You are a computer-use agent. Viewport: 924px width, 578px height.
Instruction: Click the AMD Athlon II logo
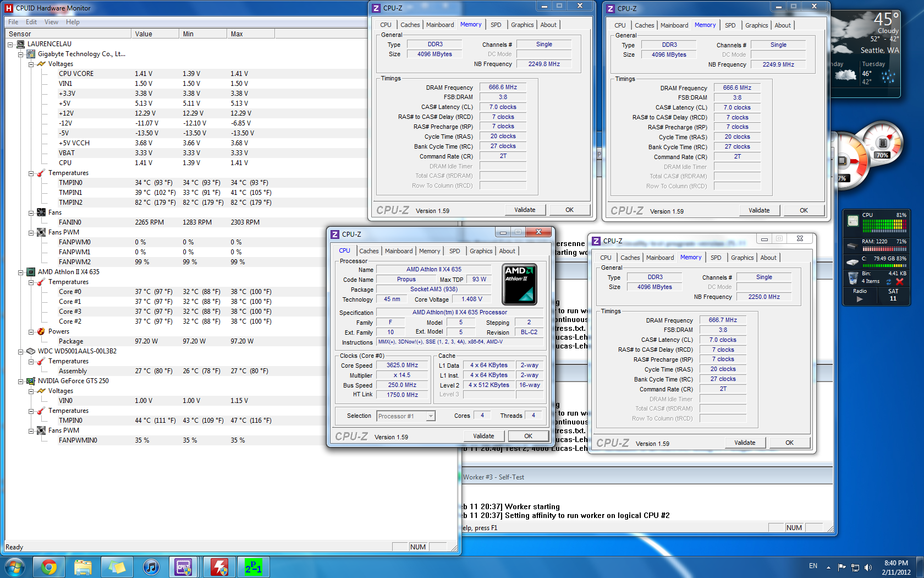point(519,284)
